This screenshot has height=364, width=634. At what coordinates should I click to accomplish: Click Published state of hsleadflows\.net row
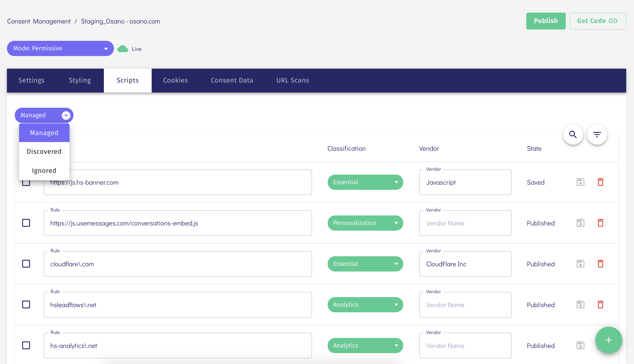[x=540, y=305]
